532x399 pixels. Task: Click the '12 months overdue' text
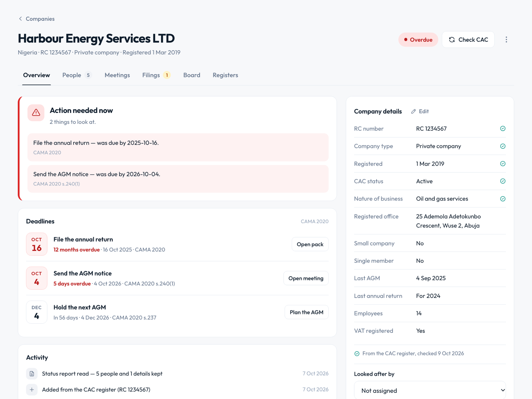[x=76, y=250]
